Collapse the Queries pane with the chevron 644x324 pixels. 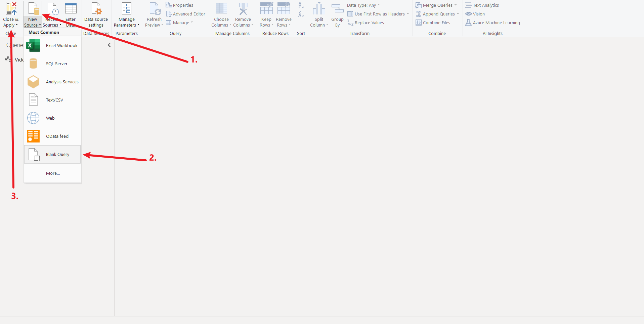[109, 45]
